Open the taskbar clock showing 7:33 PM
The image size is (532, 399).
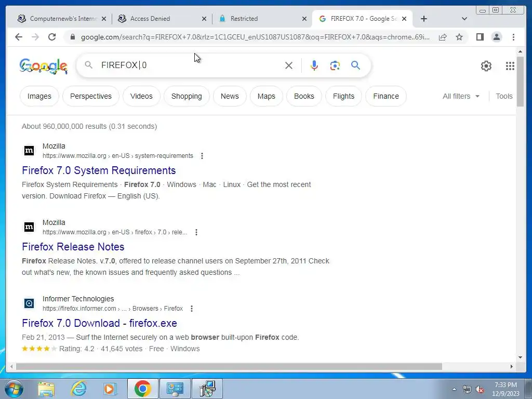506,389
